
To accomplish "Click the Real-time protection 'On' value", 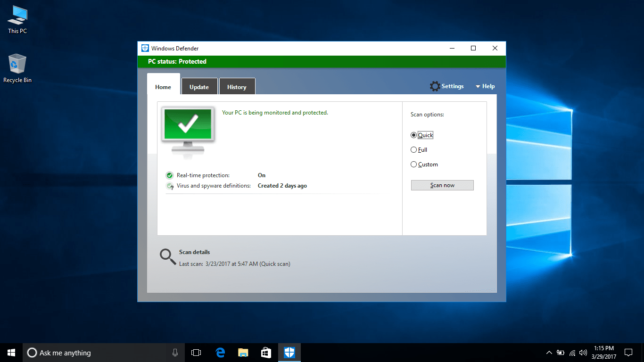I will [262, 175].
